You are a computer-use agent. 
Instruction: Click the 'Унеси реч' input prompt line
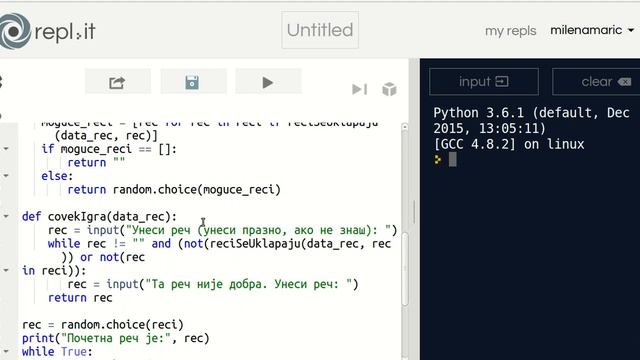[222, 230]
